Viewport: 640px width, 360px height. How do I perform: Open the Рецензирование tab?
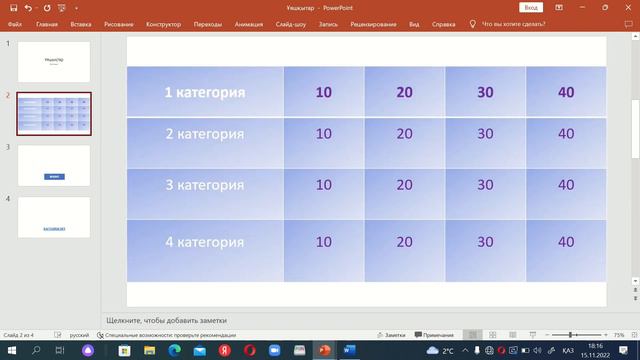[x=373, y=24]
